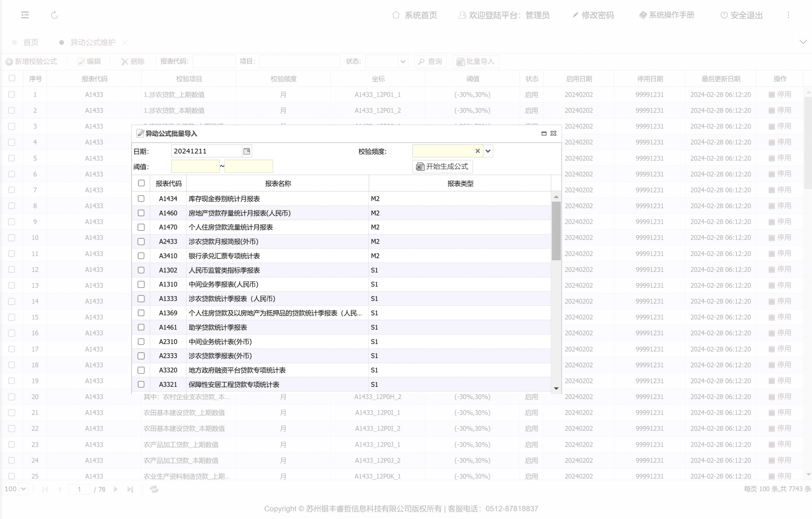The height and width of the screenshot is (519, 812).
Task: Click the dialog's vertical scrollbar thumb
Action: pyautogui.click(x=556, y=231)
